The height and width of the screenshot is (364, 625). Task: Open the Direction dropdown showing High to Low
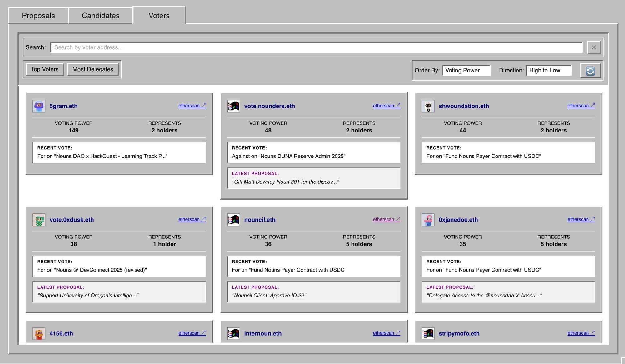click(549, 70)
